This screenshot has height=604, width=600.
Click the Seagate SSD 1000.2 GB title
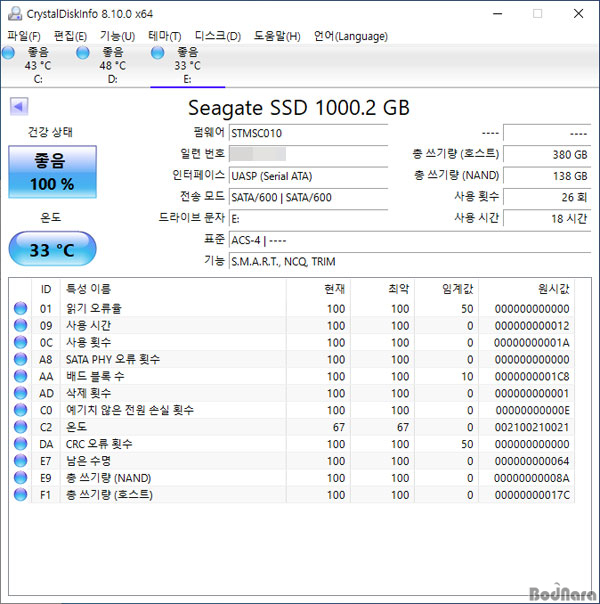click(299, 108)
